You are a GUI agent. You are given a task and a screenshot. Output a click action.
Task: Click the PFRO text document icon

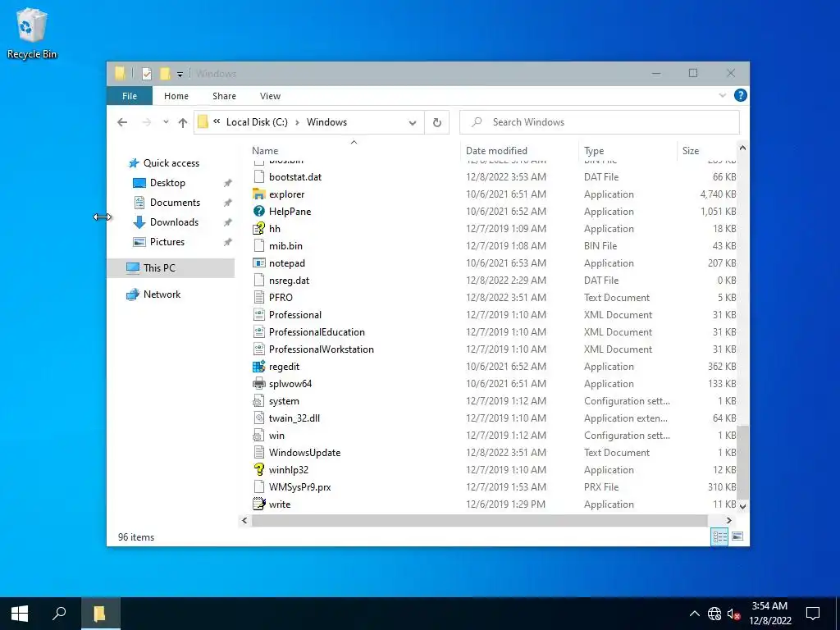coord(258,297)
